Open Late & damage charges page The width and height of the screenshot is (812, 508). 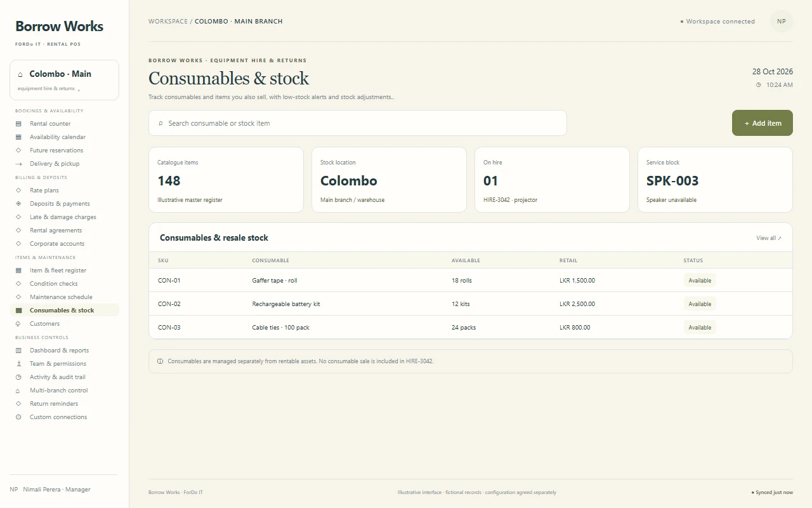[x=64, y=217]
